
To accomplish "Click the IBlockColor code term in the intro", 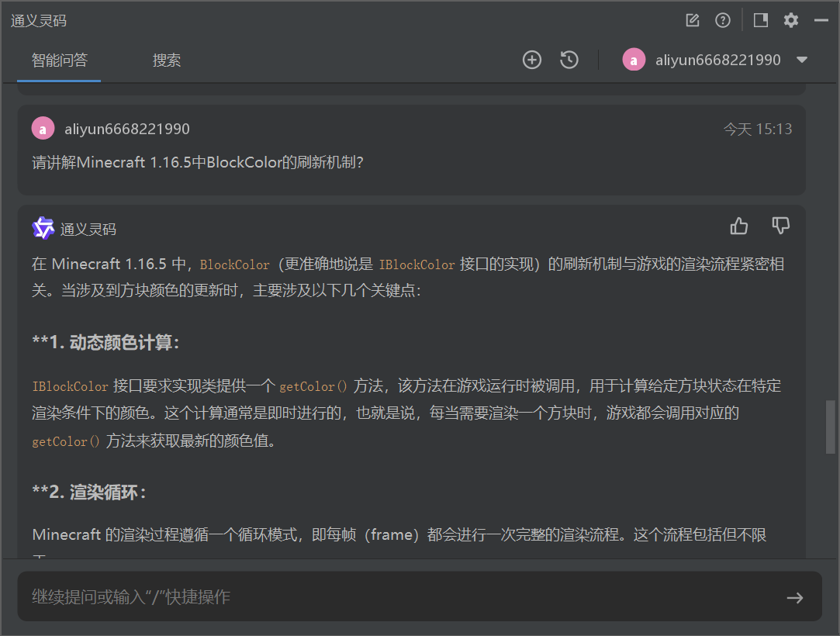I will tap(417, 264).
